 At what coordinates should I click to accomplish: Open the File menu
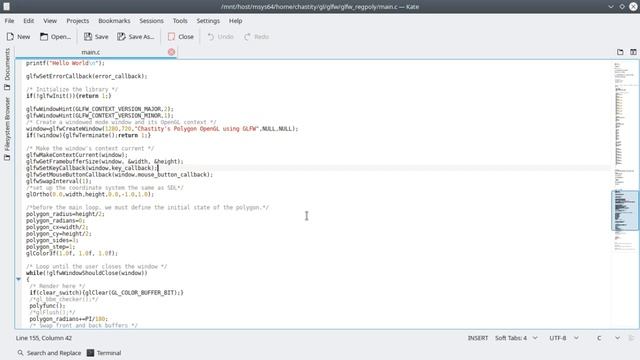coord(9,21)
